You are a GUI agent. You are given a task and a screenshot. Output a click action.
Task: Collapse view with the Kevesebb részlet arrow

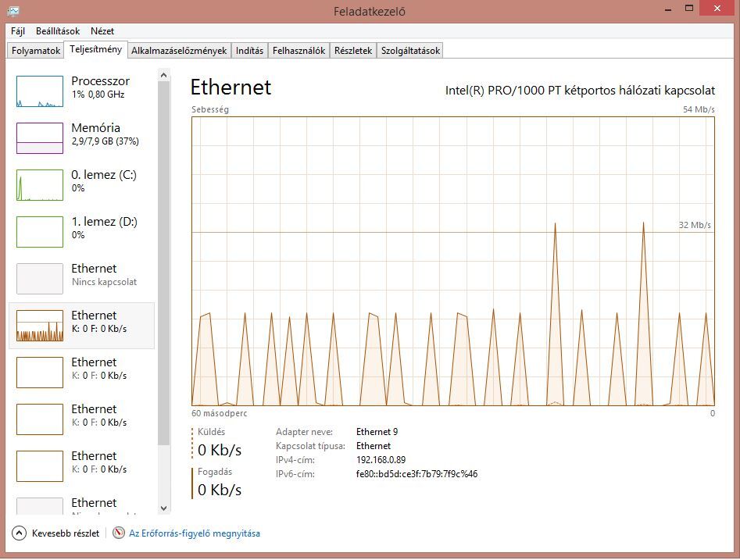pos(20,533)
